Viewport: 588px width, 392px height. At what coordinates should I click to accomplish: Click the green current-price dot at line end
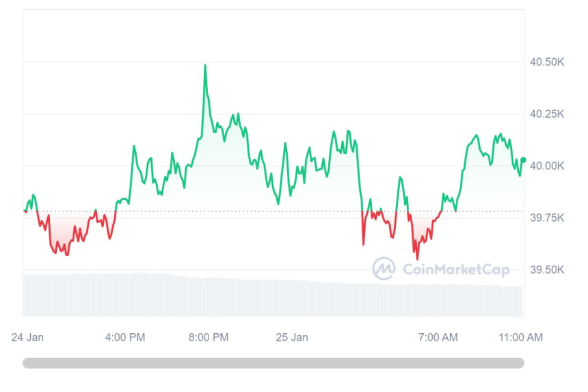523,160
